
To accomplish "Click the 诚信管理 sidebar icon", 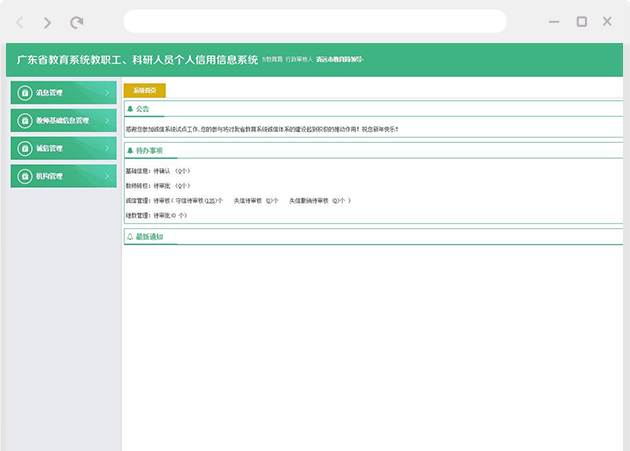I will point(24,148).
